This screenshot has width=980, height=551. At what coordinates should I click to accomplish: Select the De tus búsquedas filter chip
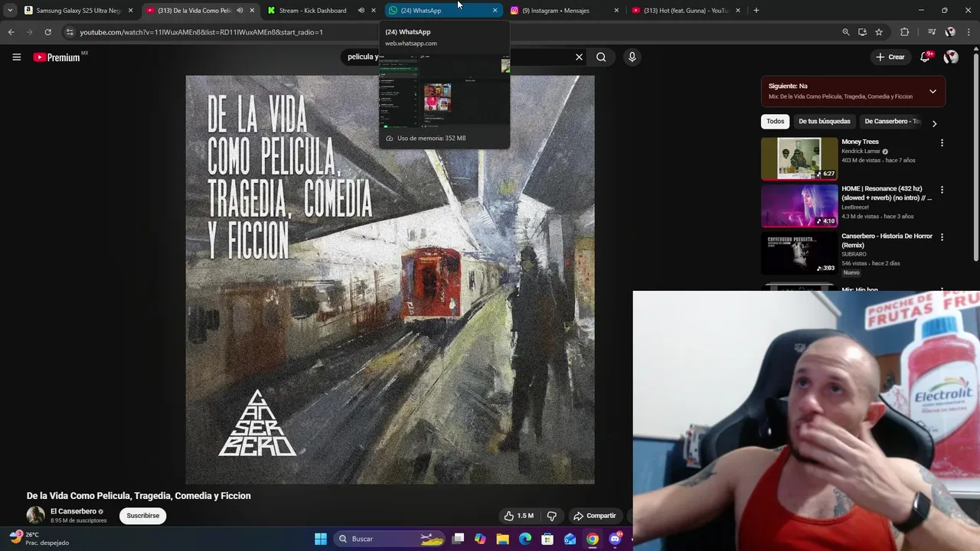[x=825, y=121]
